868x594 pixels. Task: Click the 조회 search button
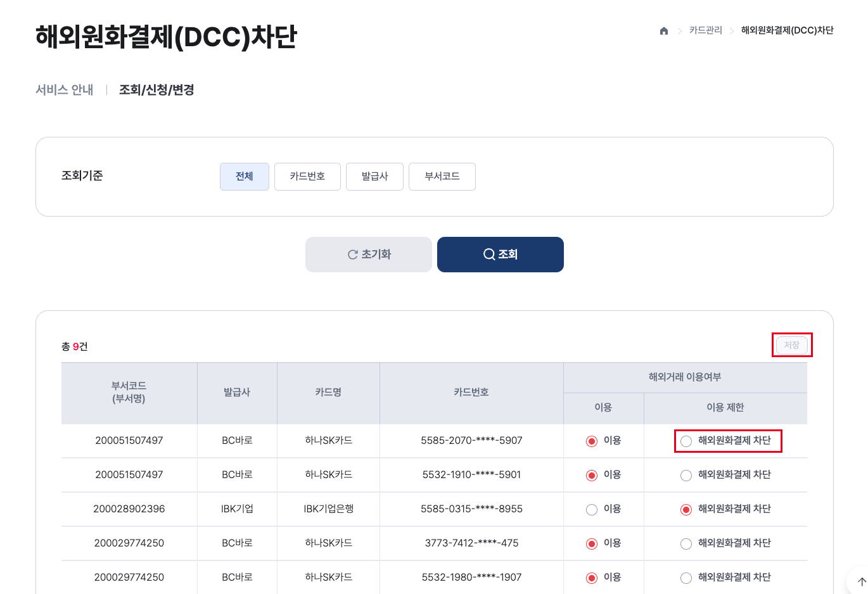(501, 255)
